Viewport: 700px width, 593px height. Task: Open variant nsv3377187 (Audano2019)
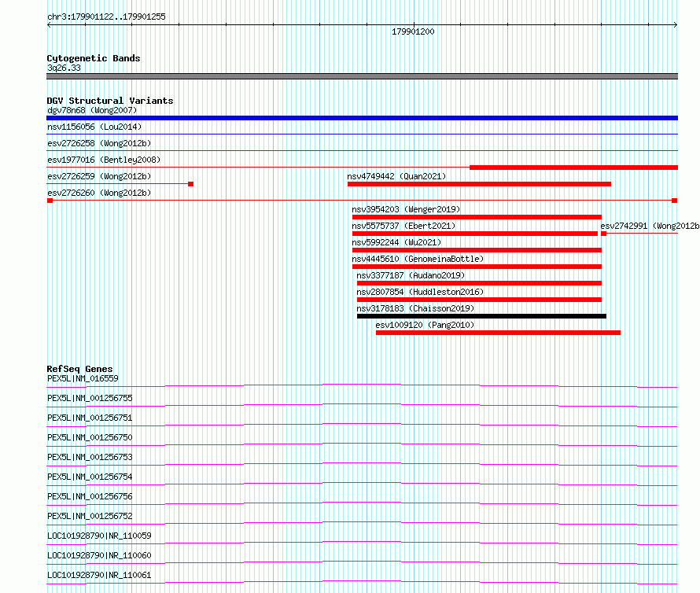[x=411, y=275]
